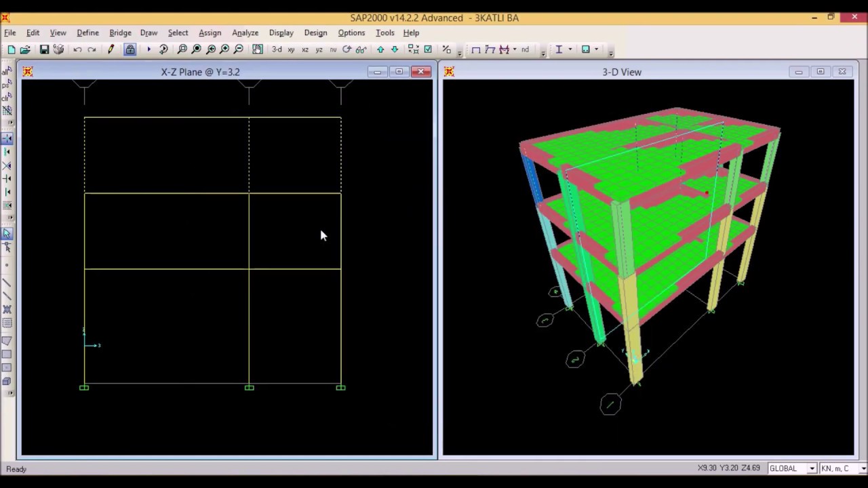
Task: Click the middle base support in X-Z view
Action: pos(249,388)
